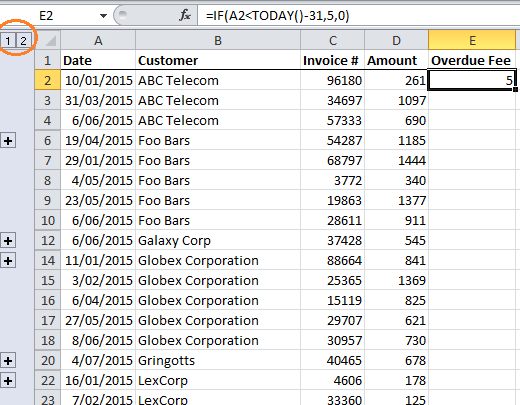Click date cell 3/02/2015
This screenshot has width=520, height=405.
(98, 280)
